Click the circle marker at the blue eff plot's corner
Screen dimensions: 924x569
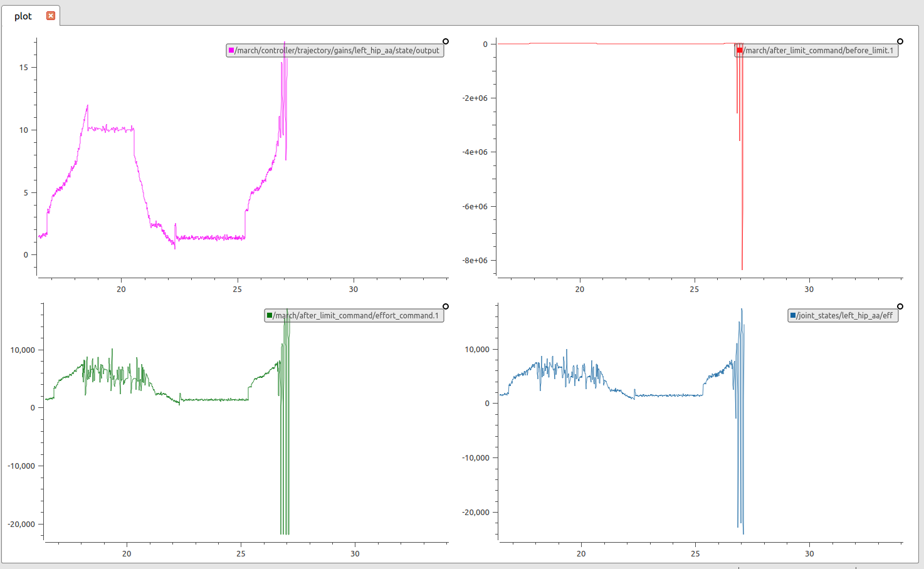click(x=900, y=306)
